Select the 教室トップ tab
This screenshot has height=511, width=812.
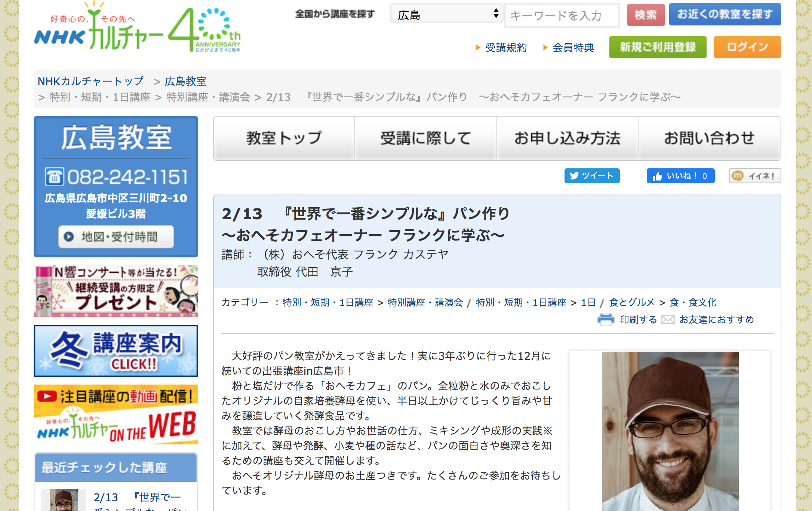pyautogui.click(x=284, y=138)
